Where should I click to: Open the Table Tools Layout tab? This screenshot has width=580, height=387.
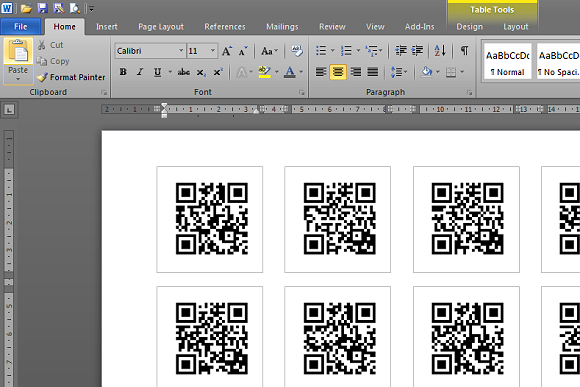click(x=516, y=27)
